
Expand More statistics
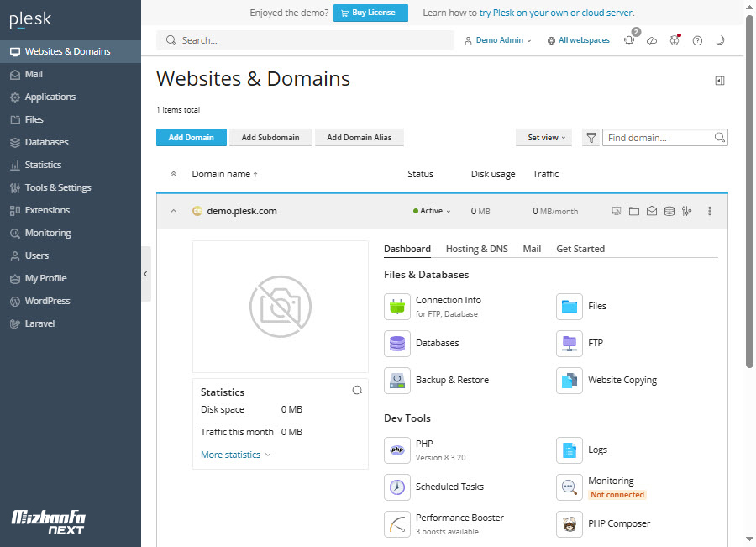tap(236, 455)
